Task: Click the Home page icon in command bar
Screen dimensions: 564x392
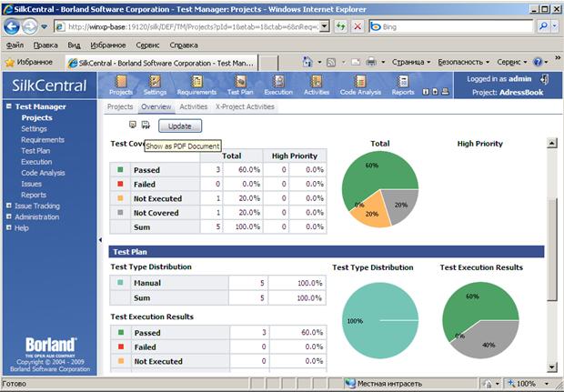Action: pyautogui.click(x=307, y=62)
